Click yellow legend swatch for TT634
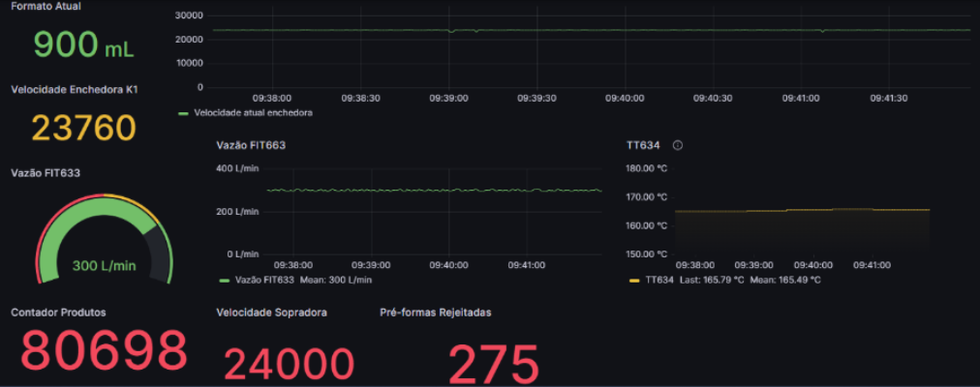980x387 pixels. tap(634, 281)
